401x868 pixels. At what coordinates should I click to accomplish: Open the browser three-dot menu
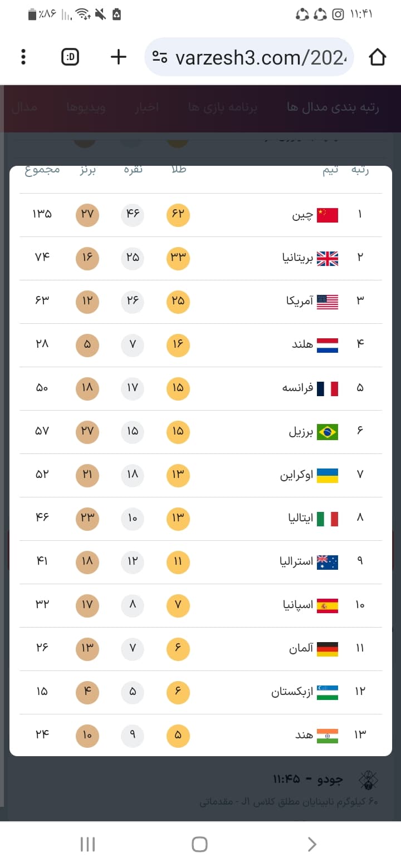pyautogui.click(x=23, y=57)
